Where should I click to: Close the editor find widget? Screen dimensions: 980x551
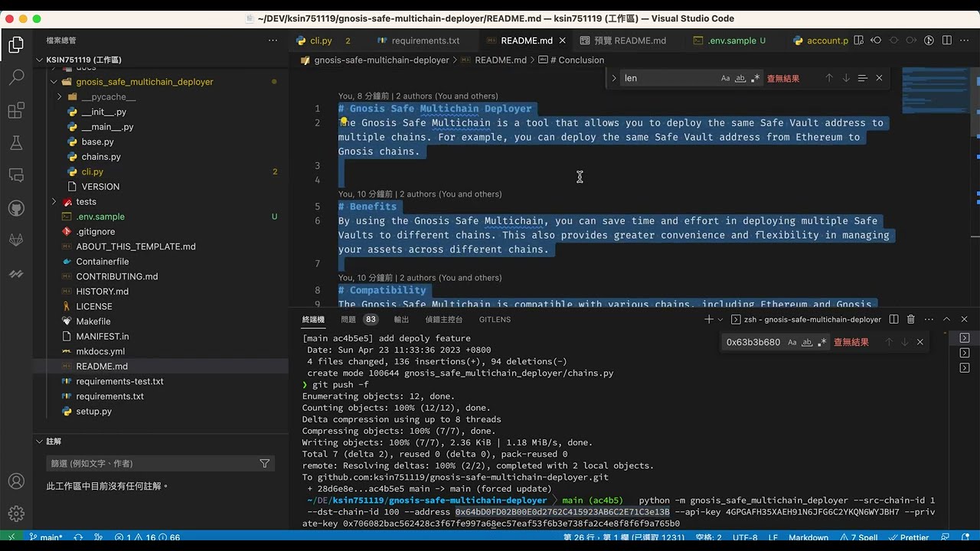point(879,78)
